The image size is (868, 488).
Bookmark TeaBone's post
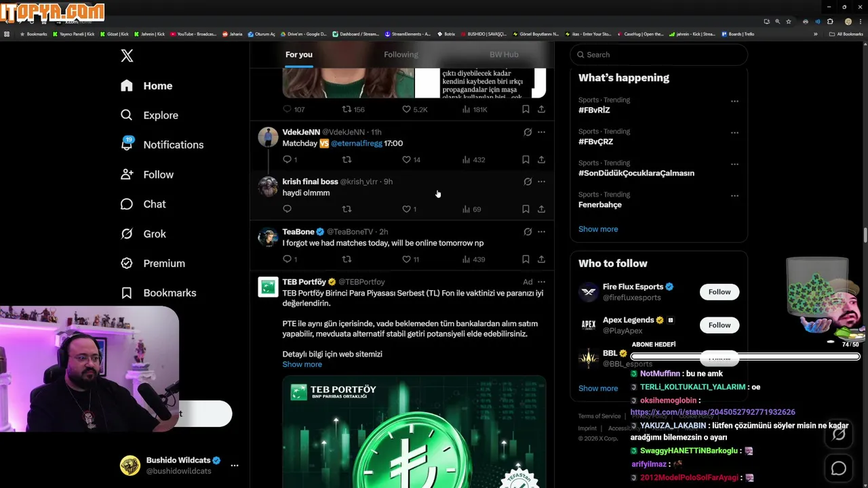tap(526, 260)
